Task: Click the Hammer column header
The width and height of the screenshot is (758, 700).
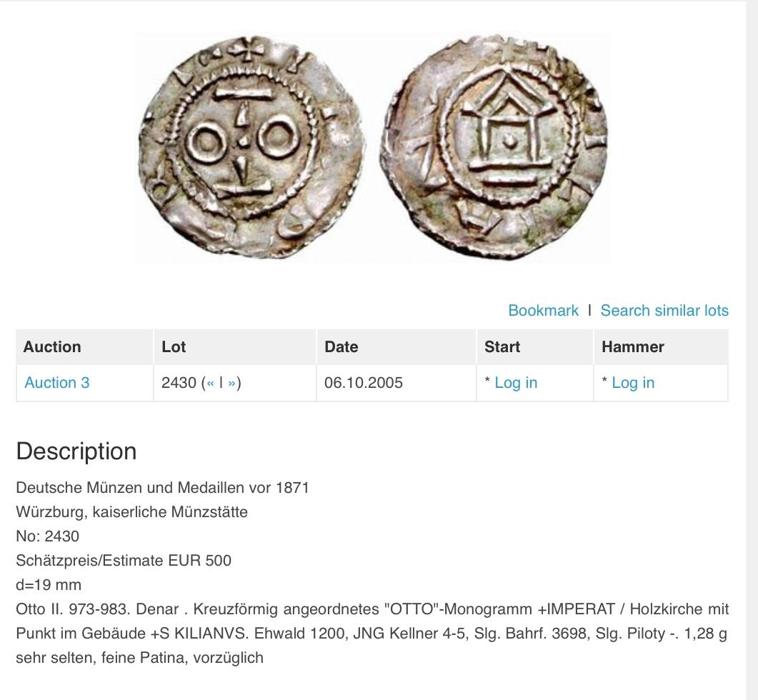Action: point(632,347)
